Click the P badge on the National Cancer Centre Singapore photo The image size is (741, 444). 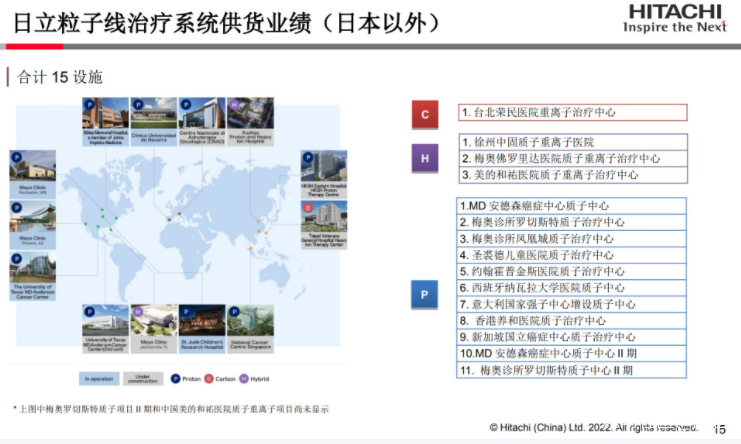[234, 312]
